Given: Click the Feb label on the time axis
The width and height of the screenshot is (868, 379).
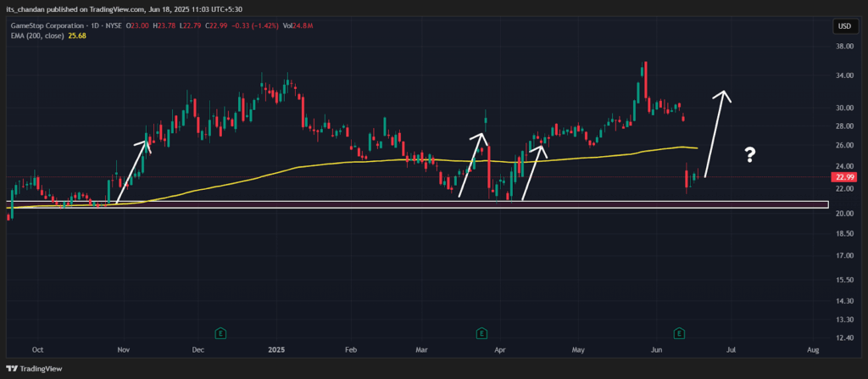Looking at the screenshot, I should (x=350, y=350).
